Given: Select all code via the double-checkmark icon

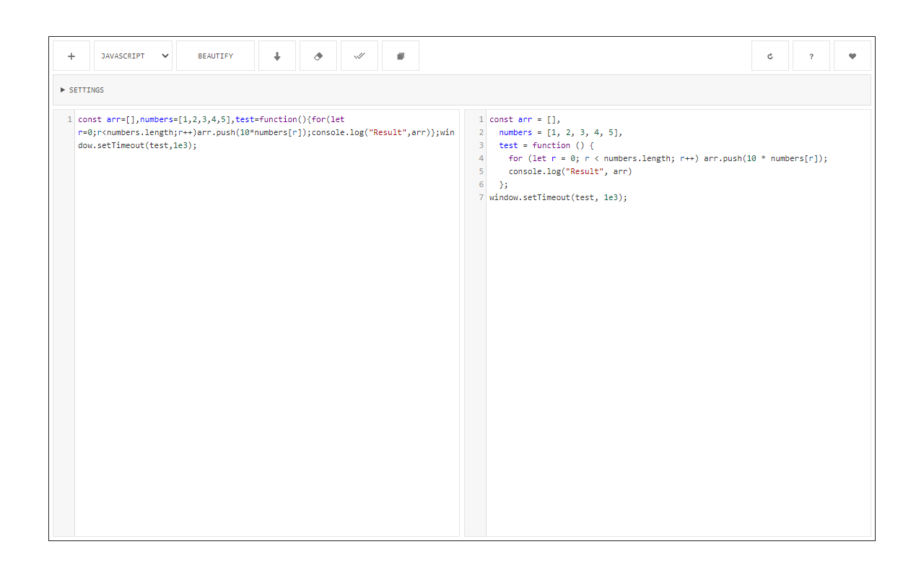Looking at the screenshot, I should click(x=359, y=56).
